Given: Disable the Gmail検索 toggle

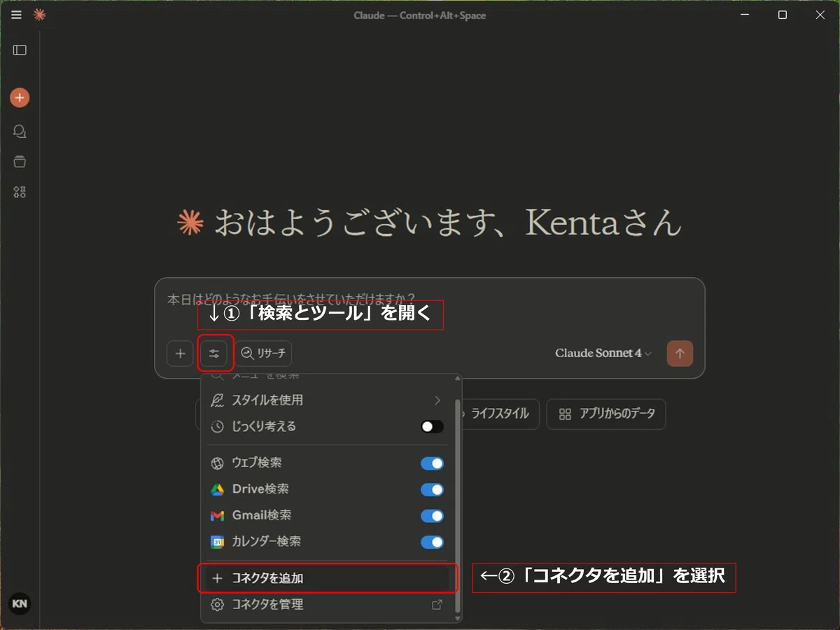Looking at the screenshot, I should pos(432,516).
